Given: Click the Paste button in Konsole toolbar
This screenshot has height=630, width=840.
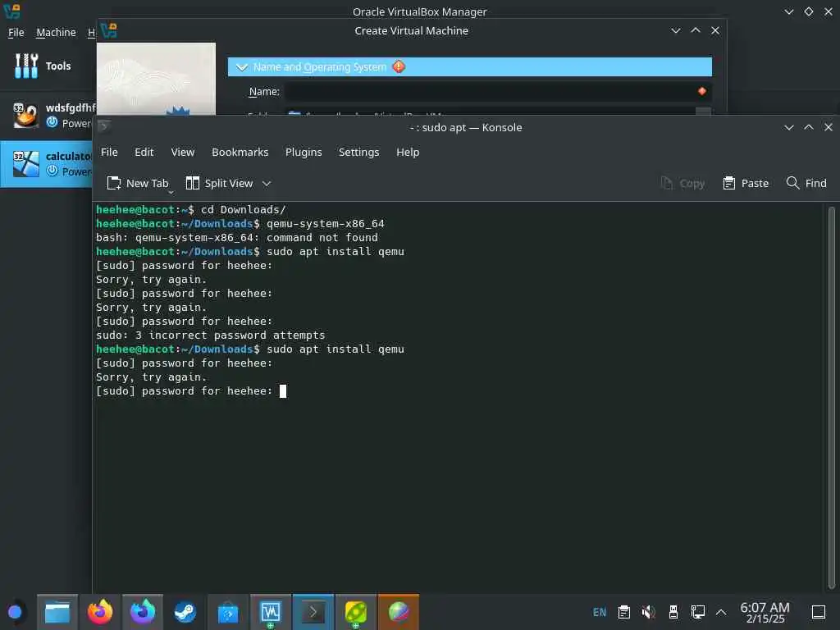Looking at the screenshot, I should [745, 183].
